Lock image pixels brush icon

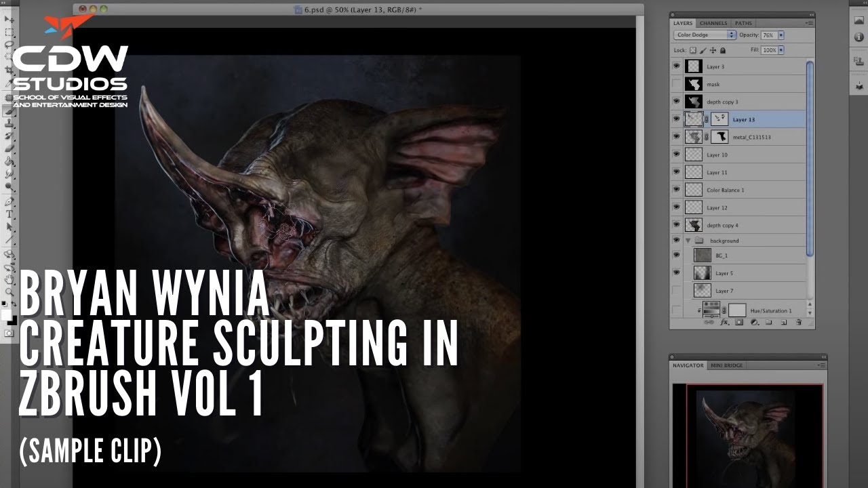[703, 50]
